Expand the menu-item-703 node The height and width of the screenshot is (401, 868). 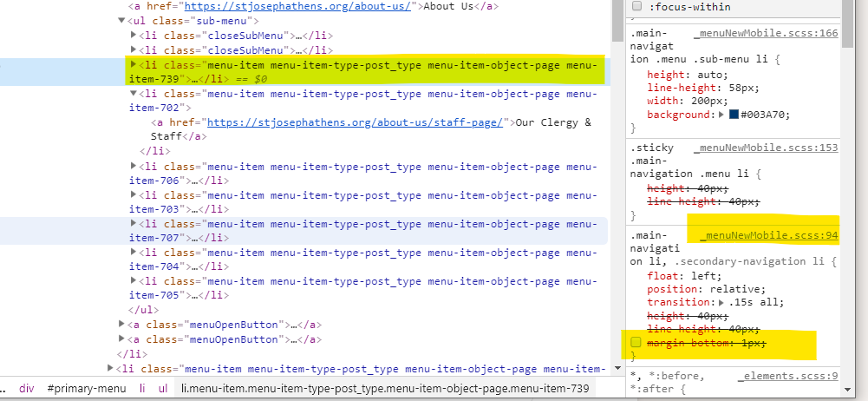pos(134,194)
